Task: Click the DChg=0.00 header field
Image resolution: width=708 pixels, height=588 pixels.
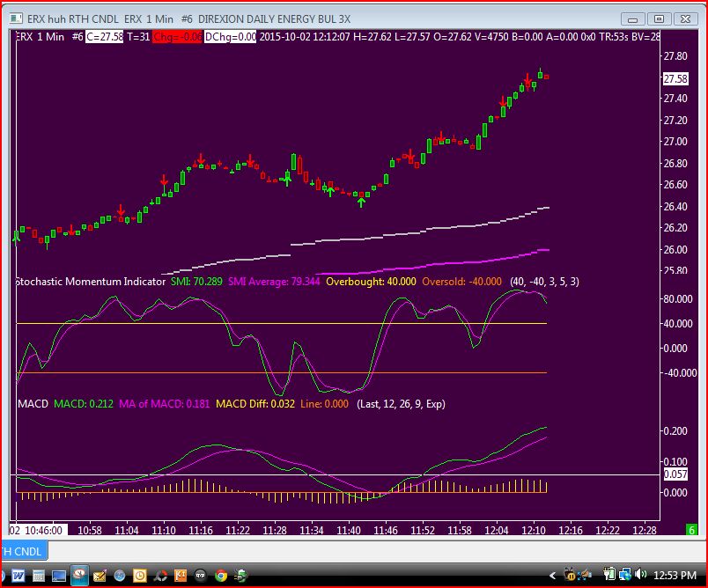Action: tap(231, 37)
